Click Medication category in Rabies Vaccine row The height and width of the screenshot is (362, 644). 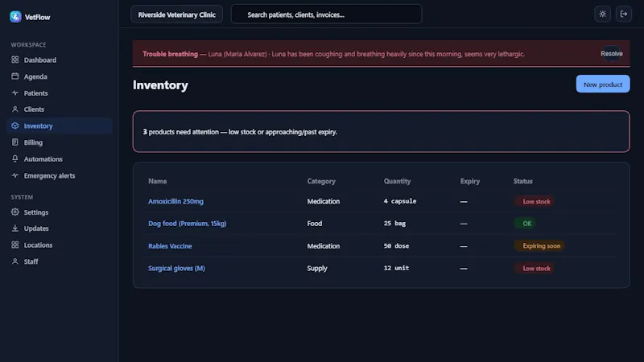point(324,246)
